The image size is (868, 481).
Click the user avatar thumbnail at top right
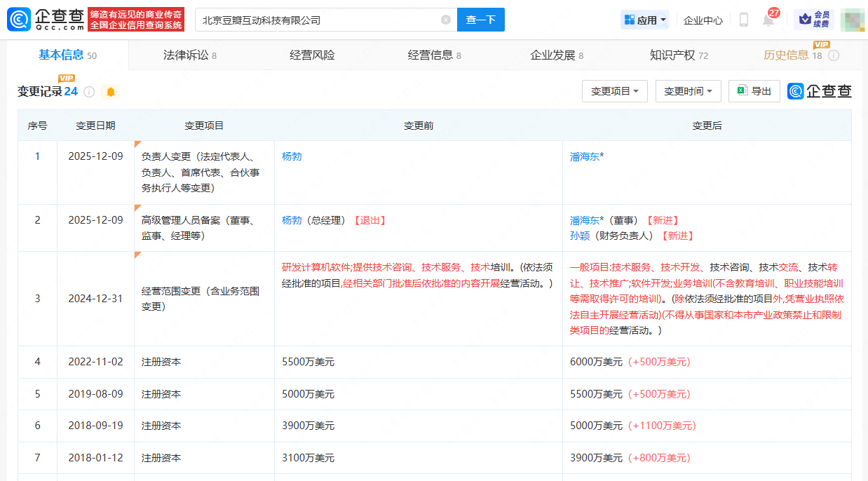pos(853,20)
